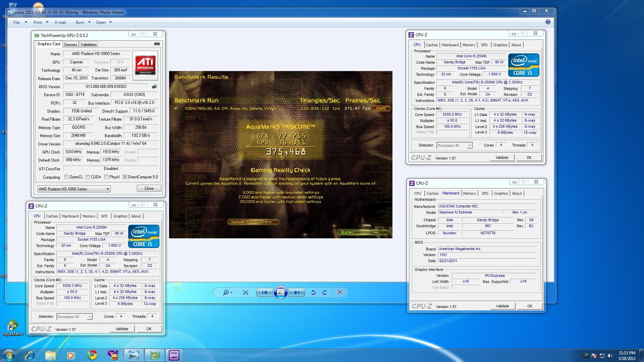Click the zoom magnifier button in Photo Viewer

point(228,292)
